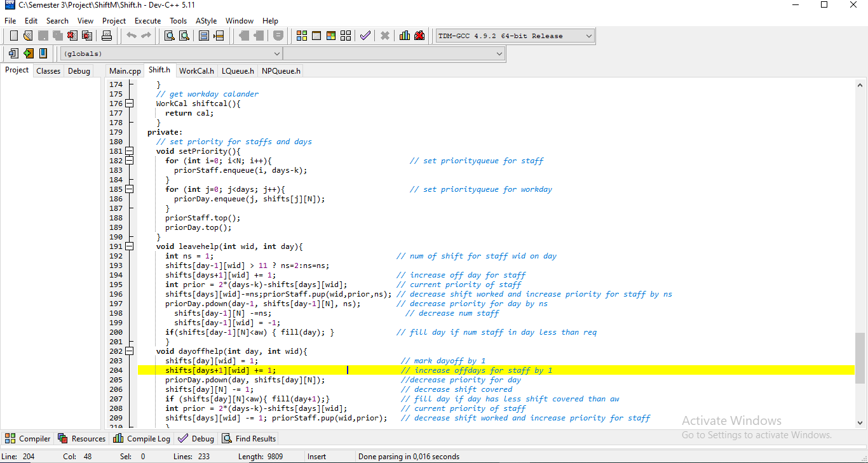868x463 pixels.
Task: Click the Compile and Run icon
Action: click(331, 36)
